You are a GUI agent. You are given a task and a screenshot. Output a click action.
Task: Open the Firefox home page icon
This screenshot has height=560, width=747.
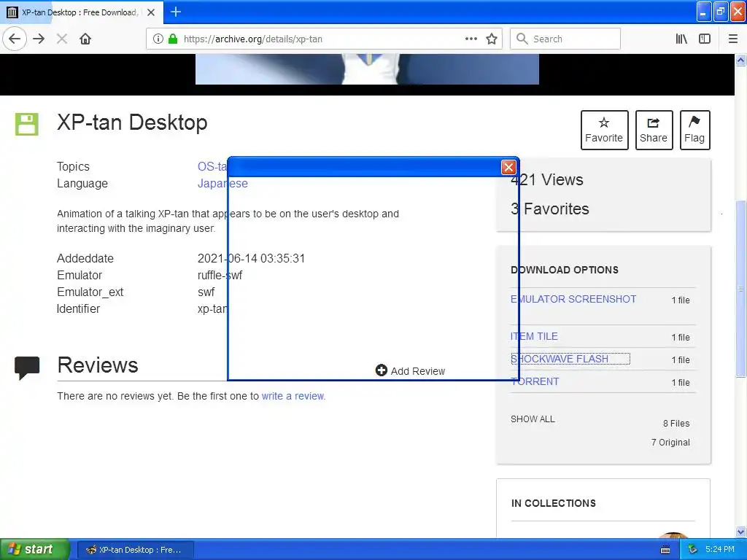click(85, 39)
